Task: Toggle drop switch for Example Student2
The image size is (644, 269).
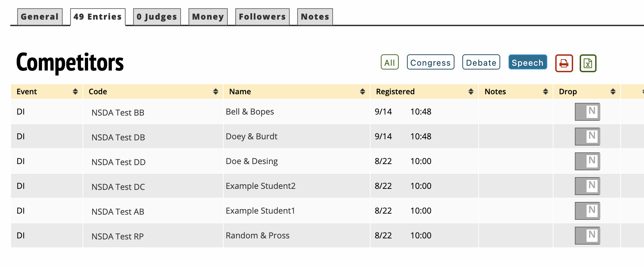Action: click(587, 186)
